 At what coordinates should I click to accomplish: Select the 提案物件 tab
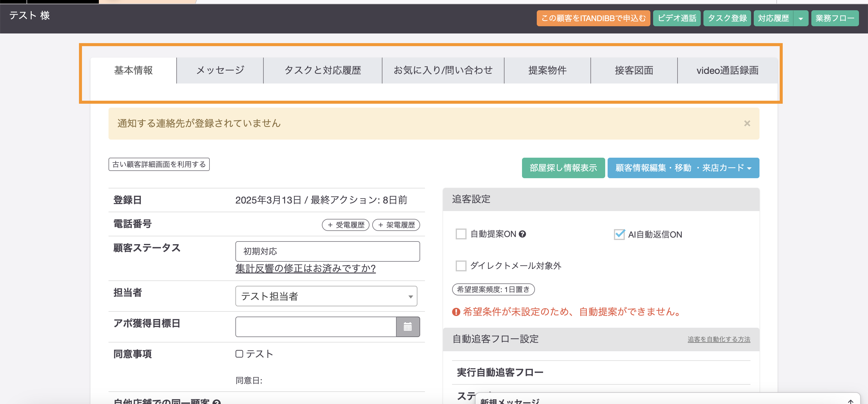tap(547, 70)
